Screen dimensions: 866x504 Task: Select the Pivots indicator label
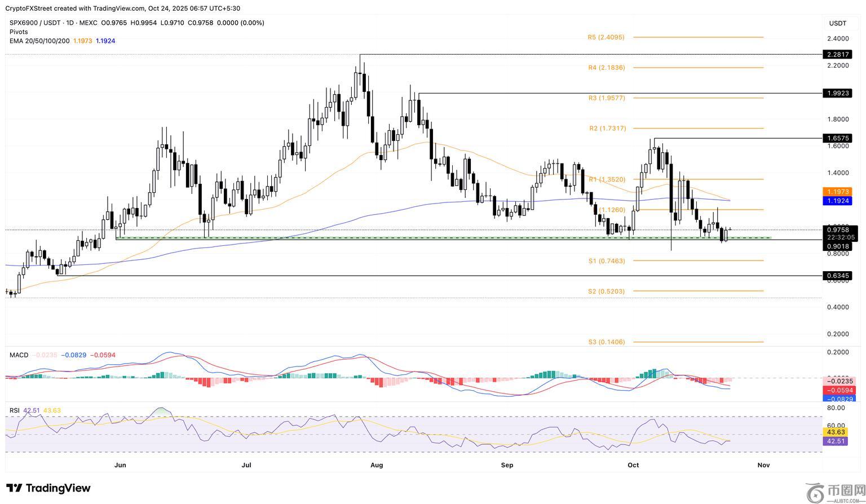19,32
